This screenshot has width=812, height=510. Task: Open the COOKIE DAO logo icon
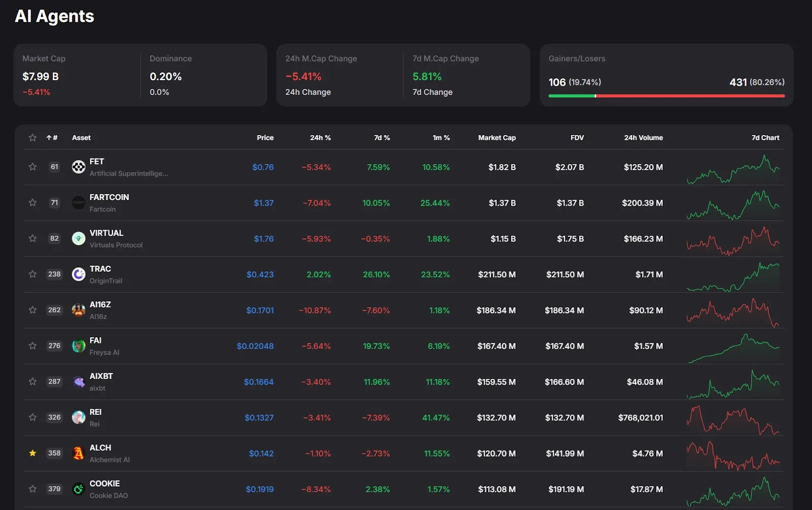78,489
